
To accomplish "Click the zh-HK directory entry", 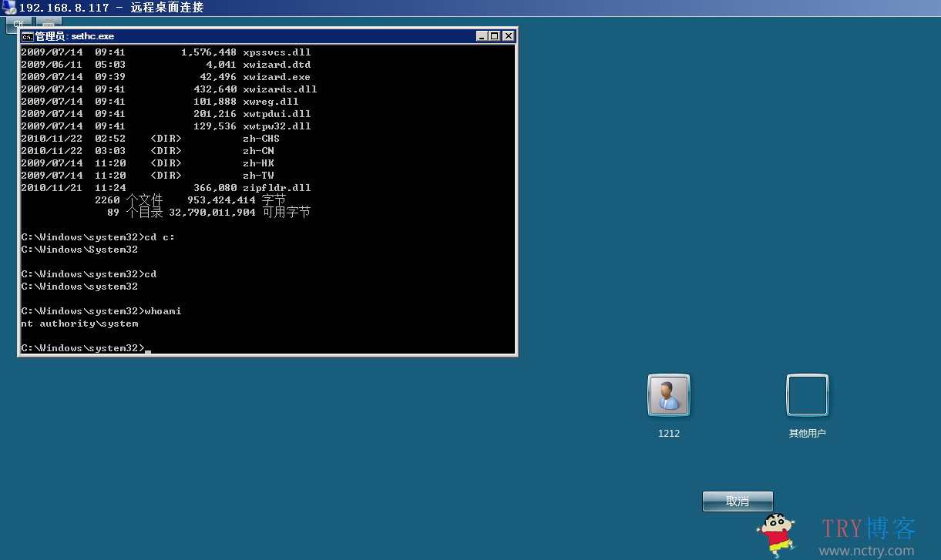I will tap(258, 163).
